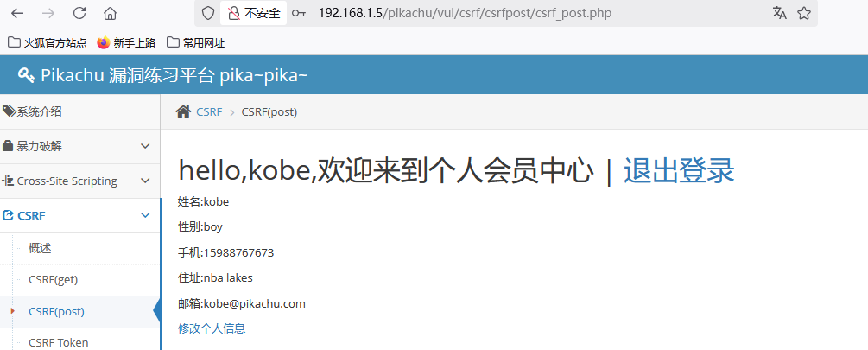Reload the page with the refresh icon
868x350 pixels.
(79, 13)
